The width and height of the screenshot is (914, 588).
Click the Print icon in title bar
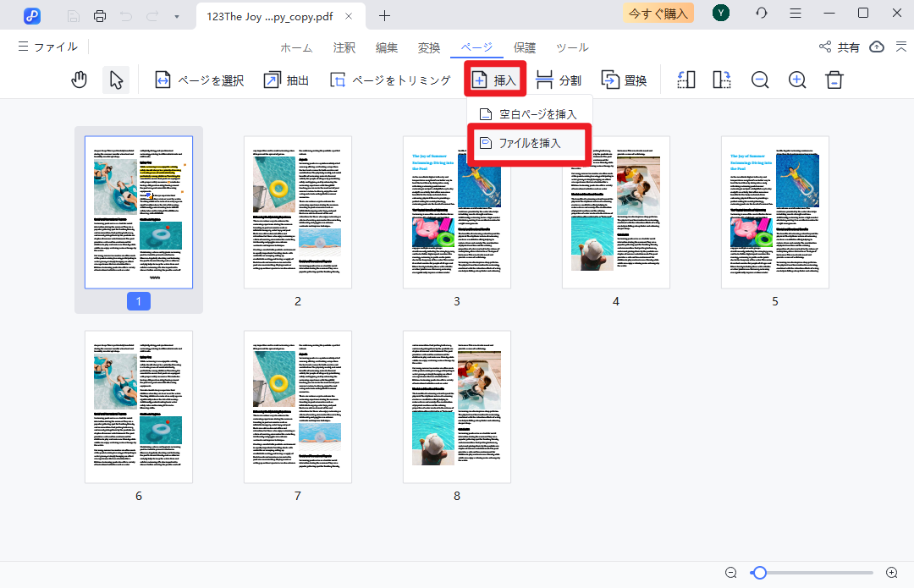[100, 15]
